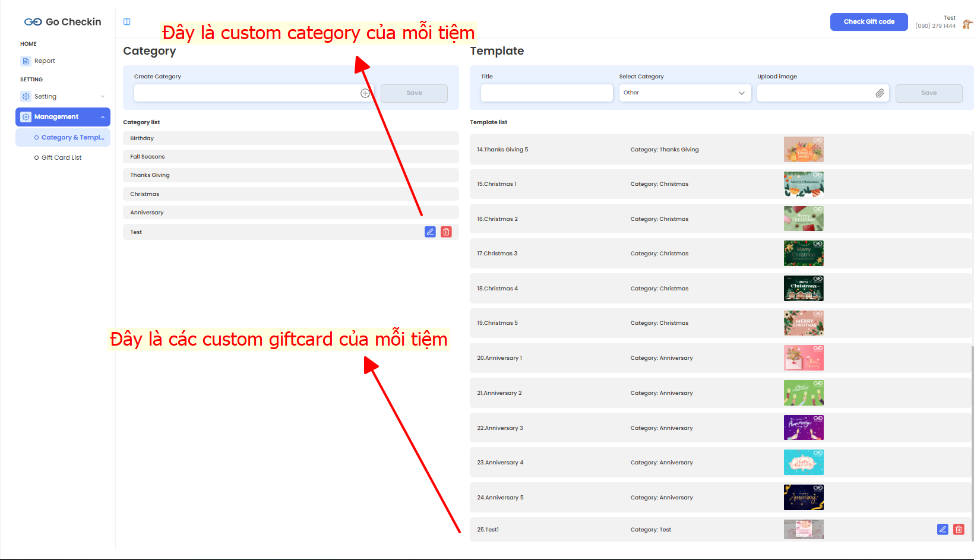974x560 pixels.
Task: Click the 18.Christmas 4 template thumbnail
Action: tap(803, 289)
